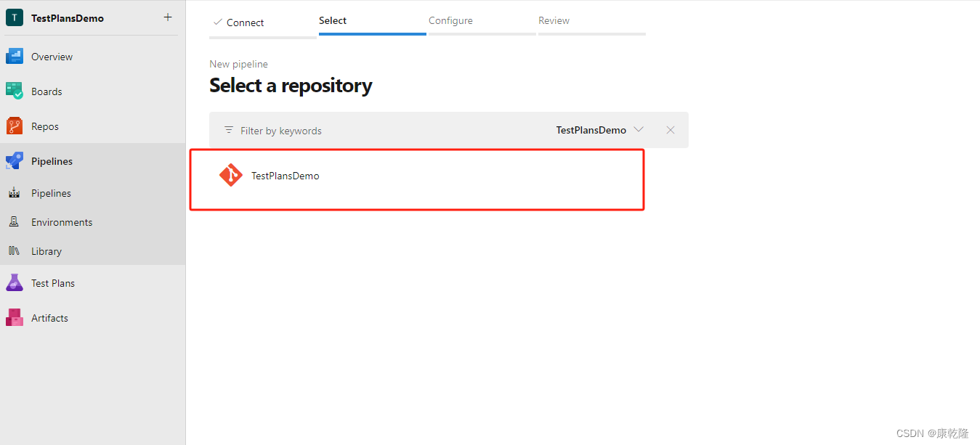Click the plus icon beside project name
This screenshot has height=445, width=980.
click(168, 17)
